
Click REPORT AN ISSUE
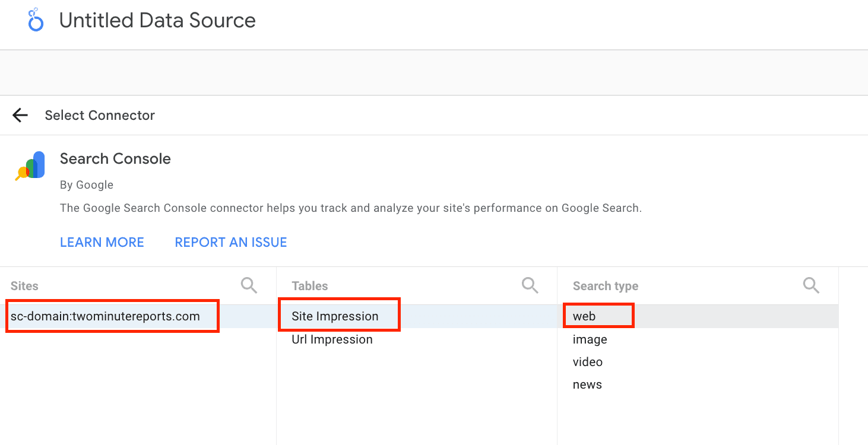[230, 242]
